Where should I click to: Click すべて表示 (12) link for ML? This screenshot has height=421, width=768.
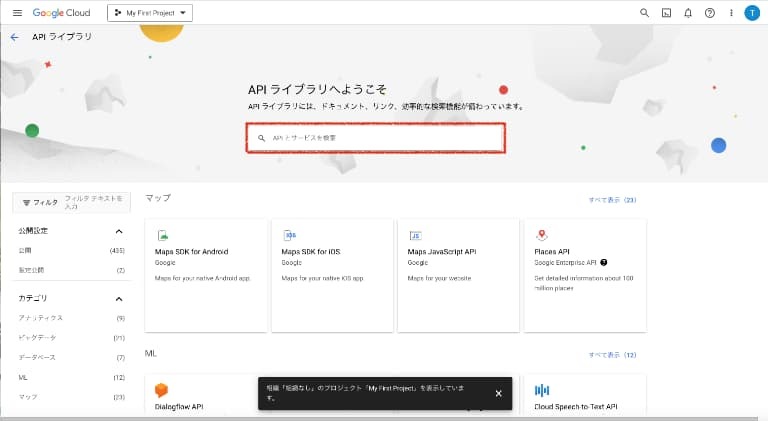(x=612, y=355)
